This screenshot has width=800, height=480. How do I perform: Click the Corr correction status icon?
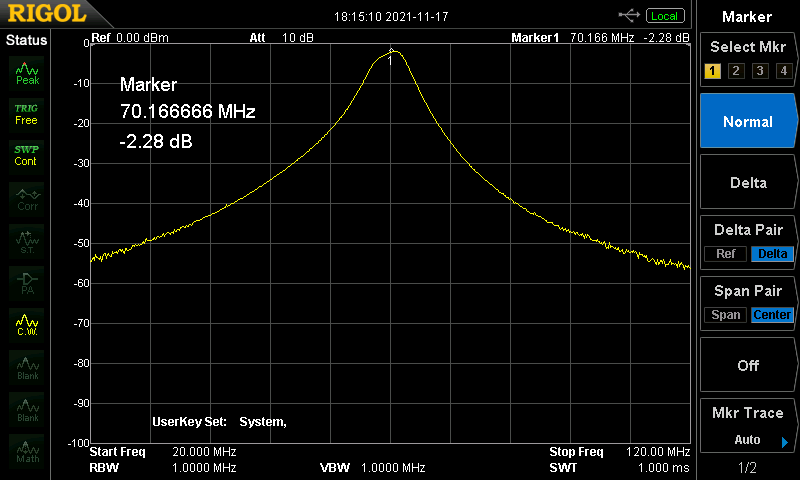coord(27,198)
